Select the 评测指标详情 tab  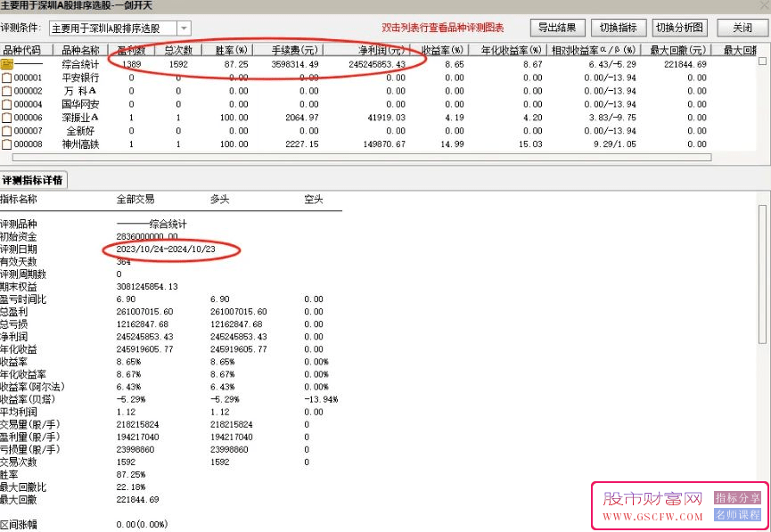coord(33,180)
